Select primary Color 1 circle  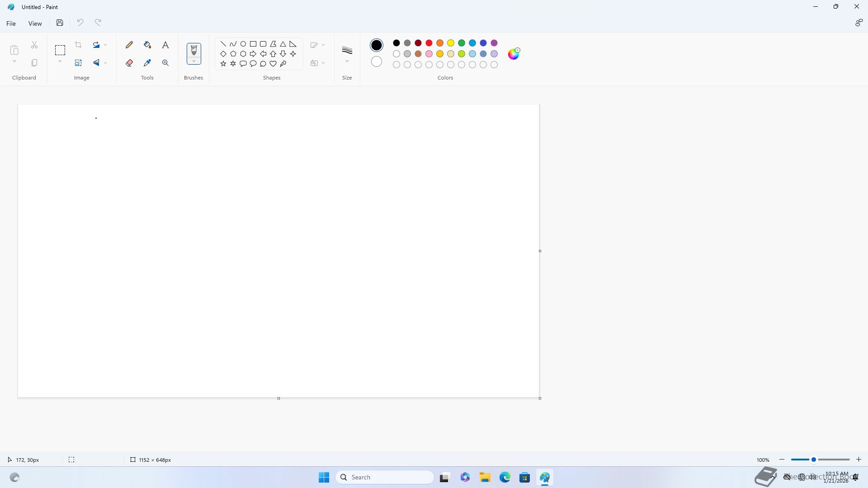pos(376,45)
